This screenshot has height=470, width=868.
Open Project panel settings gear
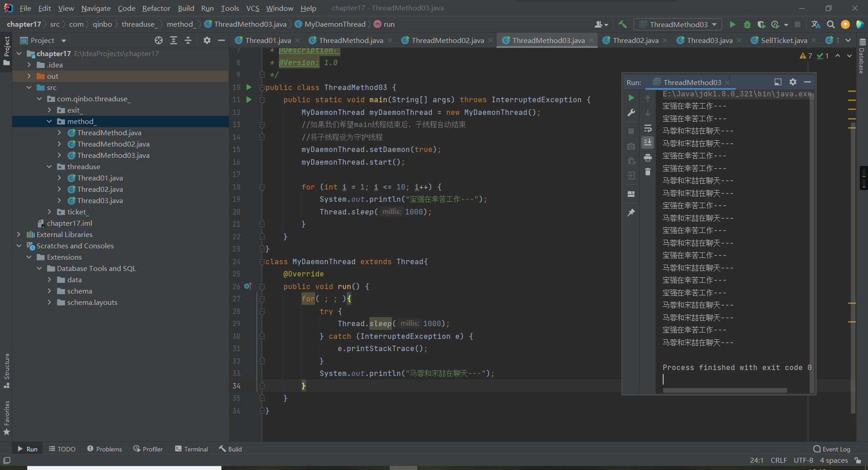click(207, 40)
